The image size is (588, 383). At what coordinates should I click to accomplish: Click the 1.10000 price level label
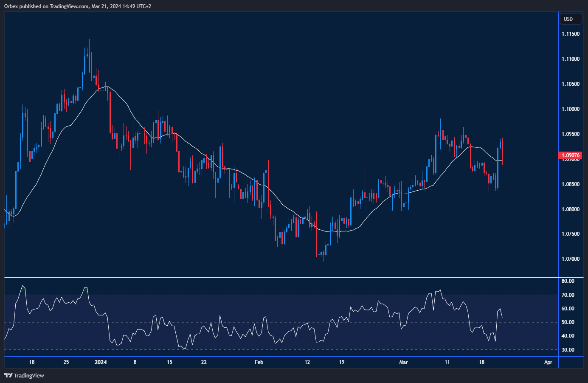(570, 109)
